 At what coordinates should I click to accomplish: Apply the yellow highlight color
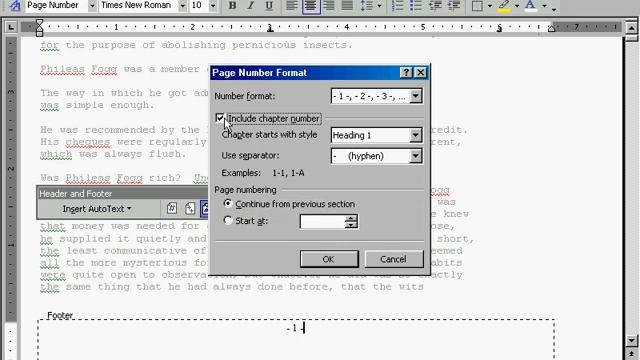(504, 6)
